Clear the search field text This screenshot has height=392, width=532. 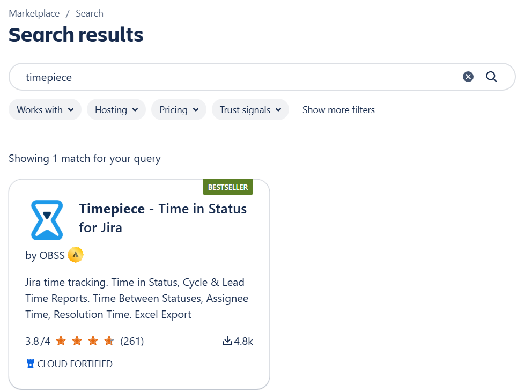pos(468,77)
